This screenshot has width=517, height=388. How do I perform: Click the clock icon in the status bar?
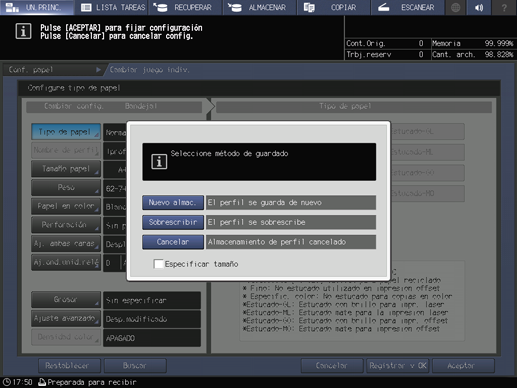7,382
